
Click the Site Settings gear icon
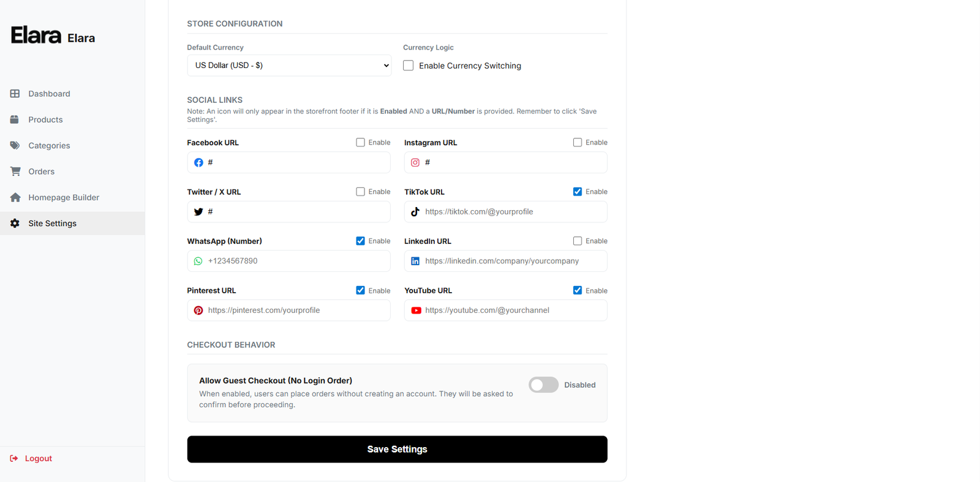pos(15,224)
